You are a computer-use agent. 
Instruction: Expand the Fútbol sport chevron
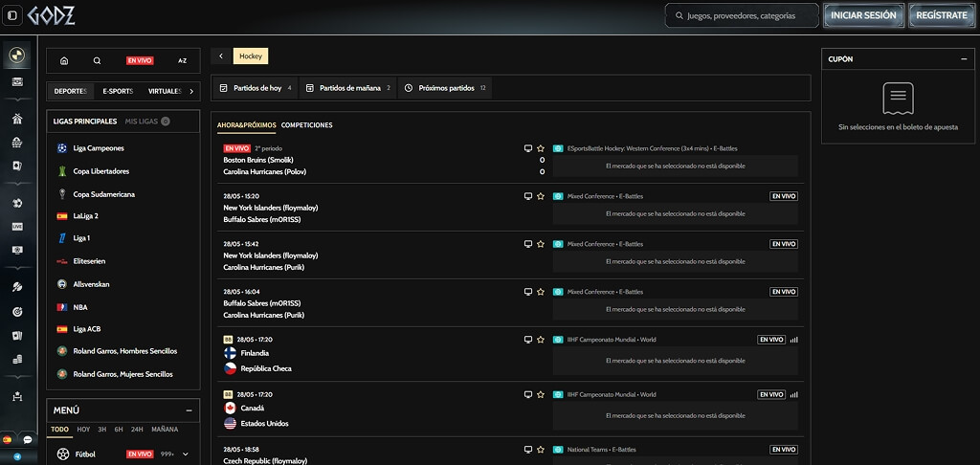coord(186,454)
